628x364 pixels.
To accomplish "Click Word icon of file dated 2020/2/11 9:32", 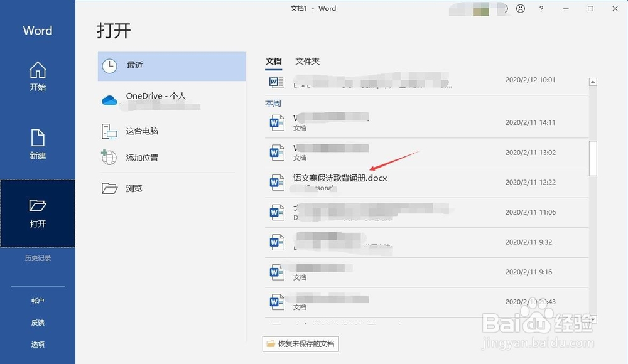I will tap(277, 242).
